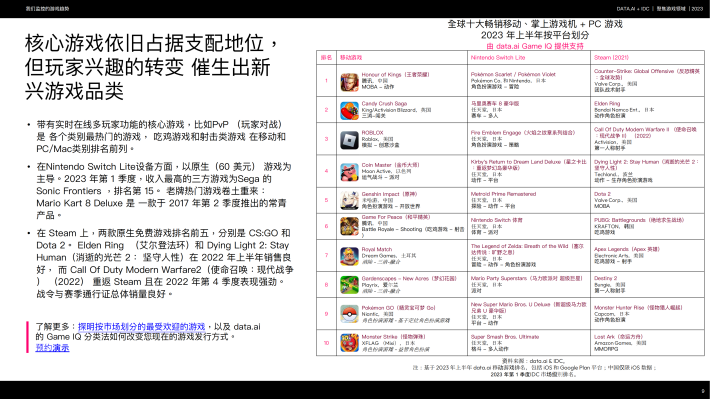
Task: Click the 预约演示 demo booking link
Action: click(x=53, y=348)
